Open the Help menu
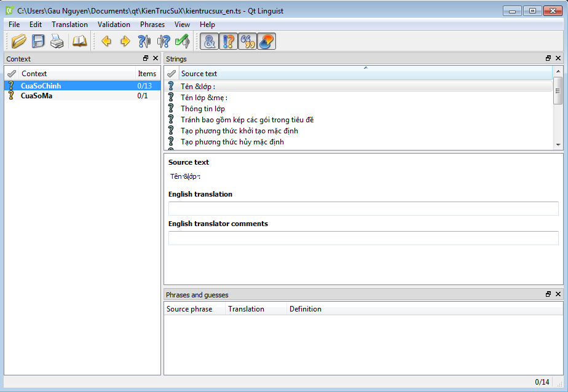This screenshot has height=392, width=568. pyautogui.click(x=207, y=24)
